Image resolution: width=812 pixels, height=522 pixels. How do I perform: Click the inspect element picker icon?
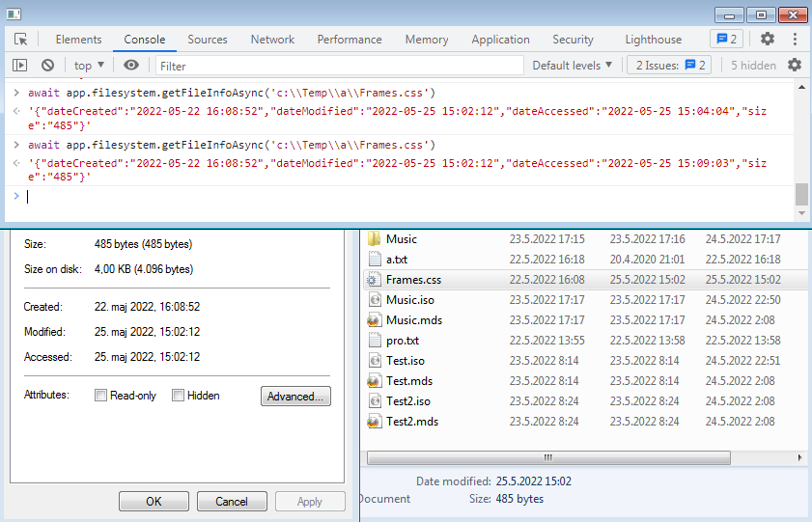[x=20, y=40]
